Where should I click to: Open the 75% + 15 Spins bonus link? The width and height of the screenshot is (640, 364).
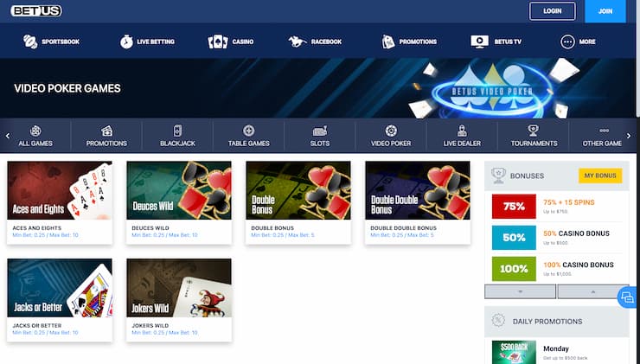point(568,202)
